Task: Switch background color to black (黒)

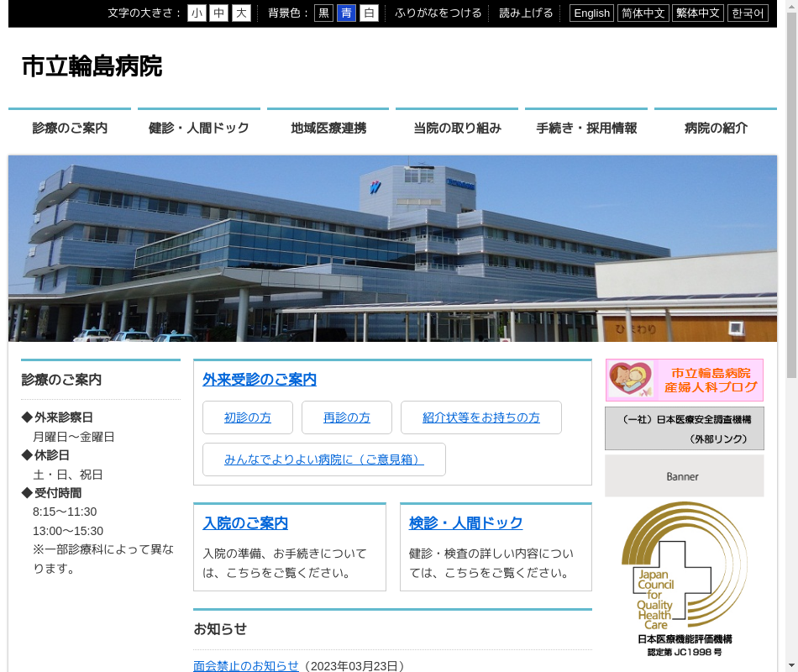Action: pyautogui.click(x=323, y=13)
